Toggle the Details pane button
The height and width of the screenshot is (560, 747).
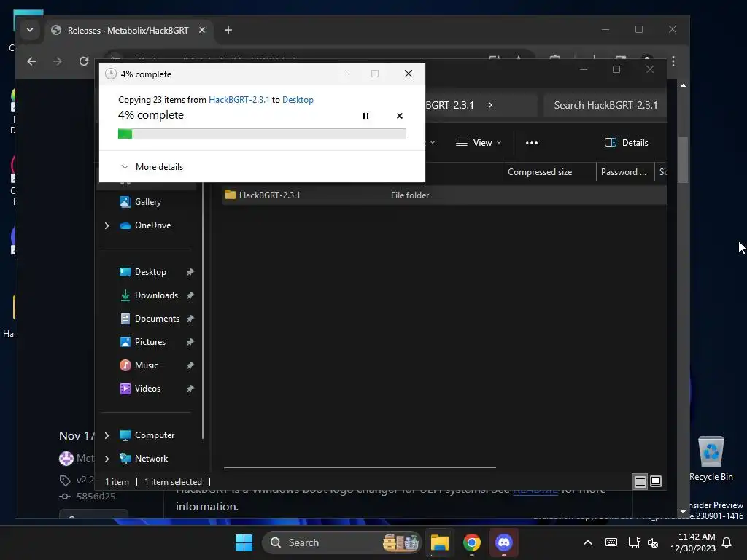coord(626,142)
